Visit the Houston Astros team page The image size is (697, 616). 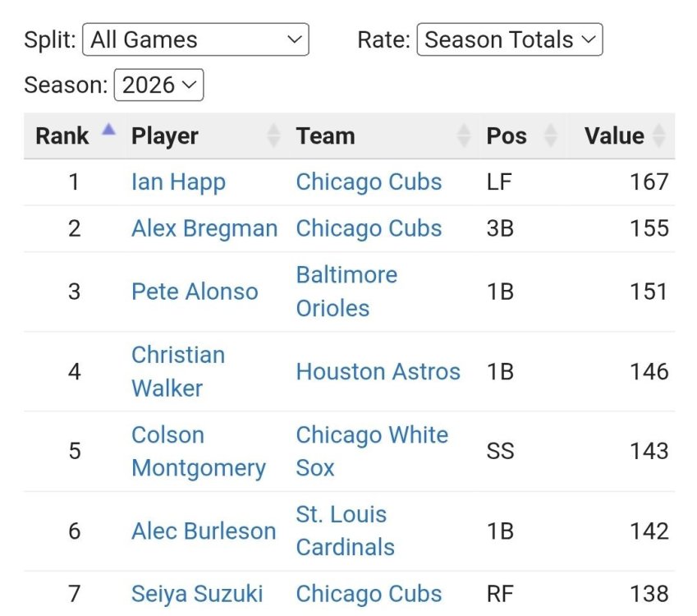(378, 371)
